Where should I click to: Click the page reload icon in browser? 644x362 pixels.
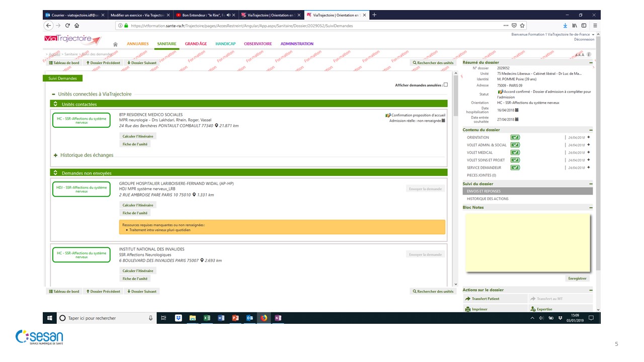click(67, 25)
